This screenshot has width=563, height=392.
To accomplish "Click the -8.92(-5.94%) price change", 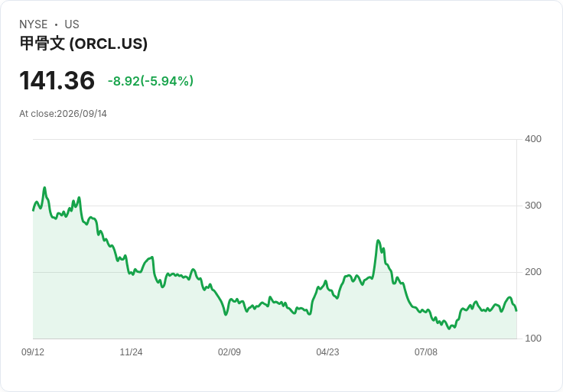I will click(x=151, y=81).
